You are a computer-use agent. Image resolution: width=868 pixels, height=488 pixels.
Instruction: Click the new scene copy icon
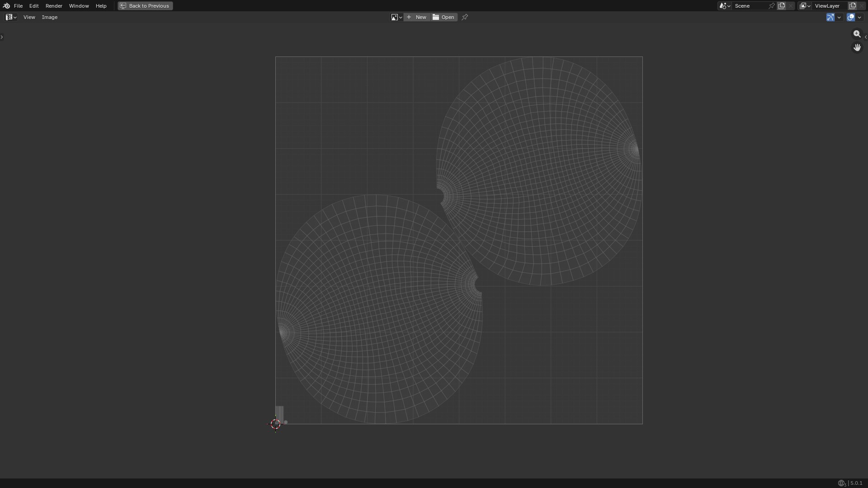pos(782,6)
